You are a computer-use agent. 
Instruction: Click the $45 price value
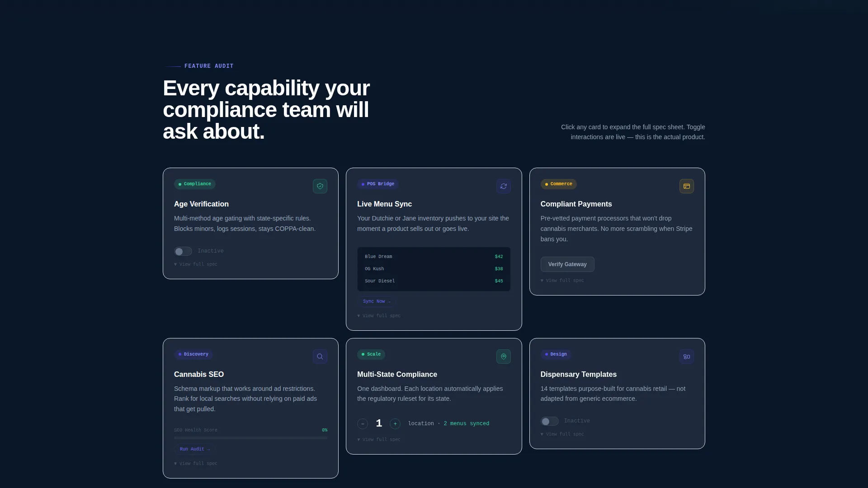coord(499,281)
